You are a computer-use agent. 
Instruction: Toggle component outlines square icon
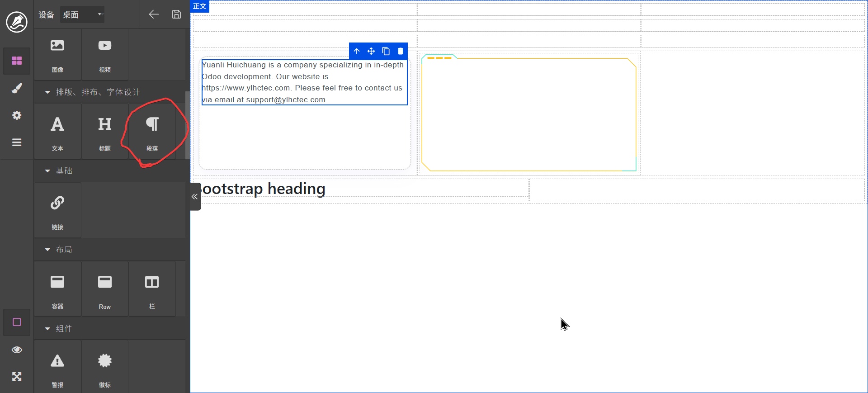(x=17, y=322)
